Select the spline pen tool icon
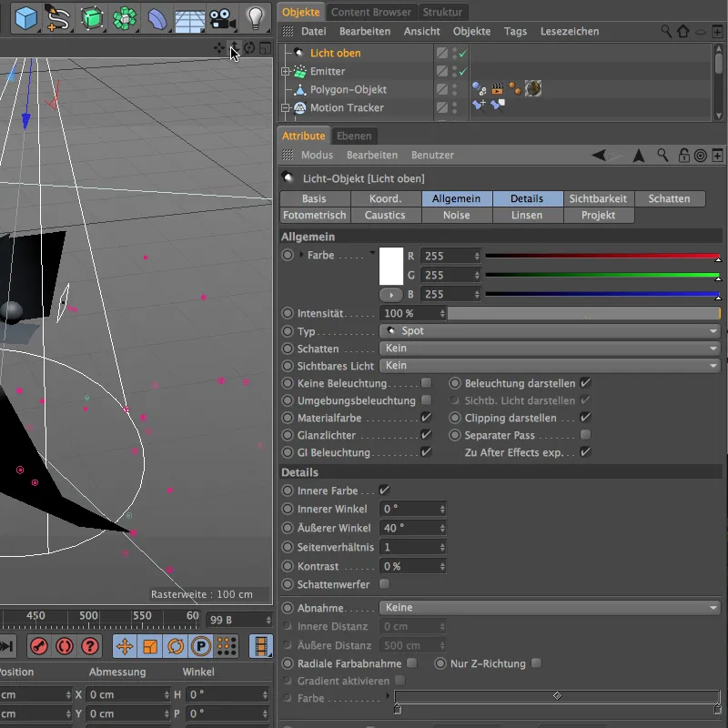Viewport: 728px width, 728px height. [x=58, y=16]
